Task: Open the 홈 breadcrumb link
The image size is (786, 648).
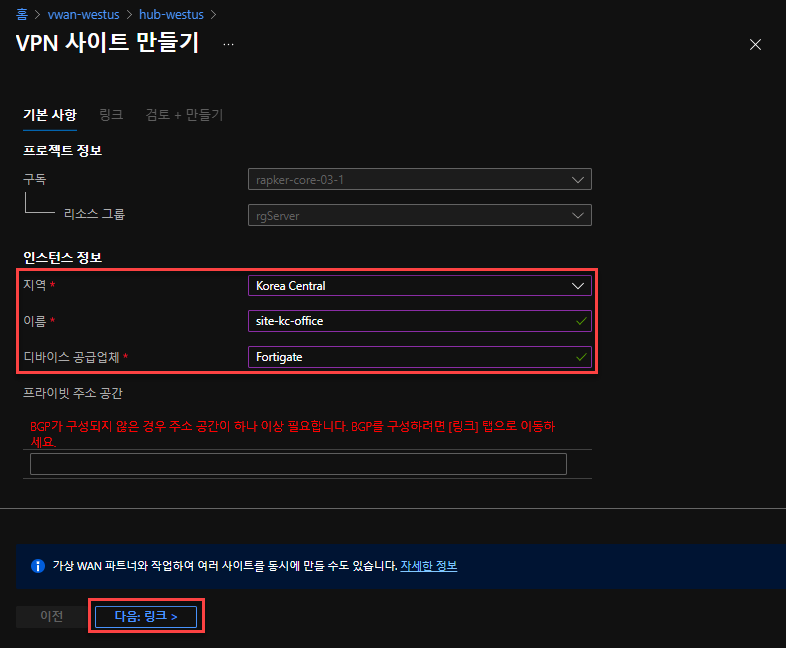Action: [22, 15]
